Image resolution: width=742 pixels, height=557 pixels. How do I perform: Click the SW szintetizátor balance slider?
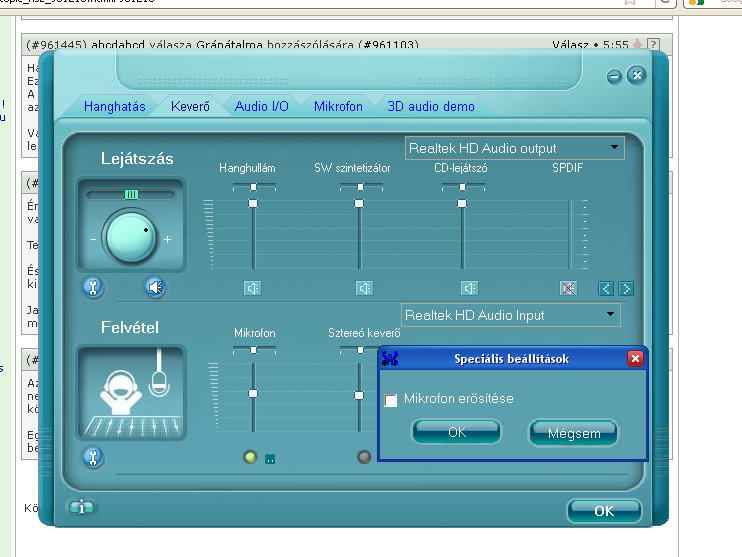(361, 187)
